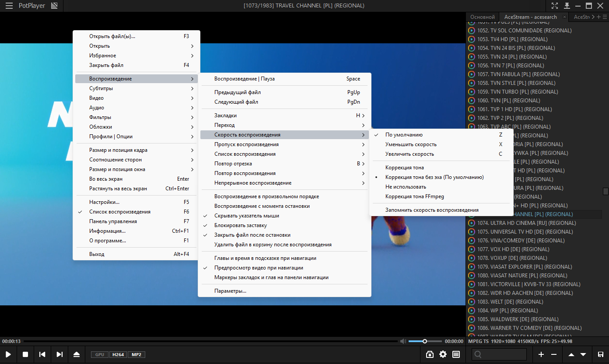The image size is (609, 364).
Task: Expand the Субтитры submenu
Action: click(136, 88)
